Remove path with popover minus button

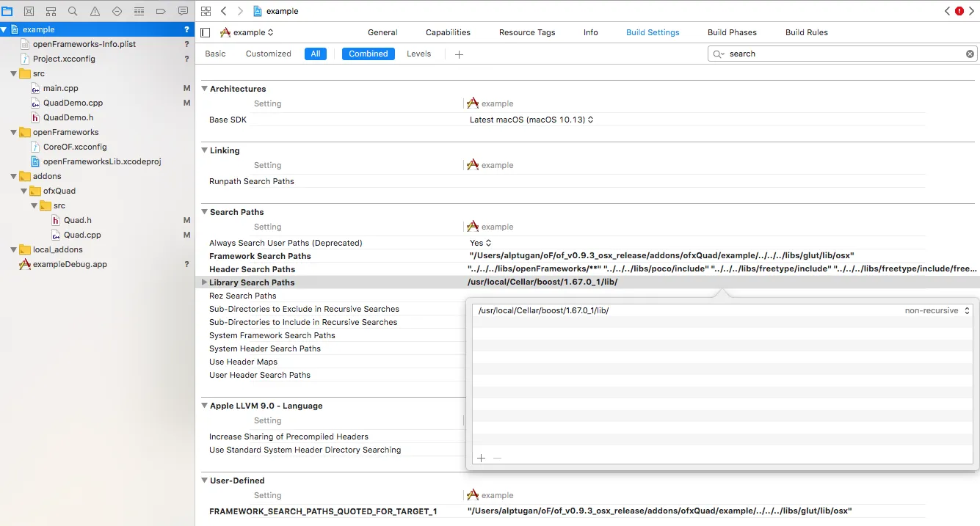(497, 458)
